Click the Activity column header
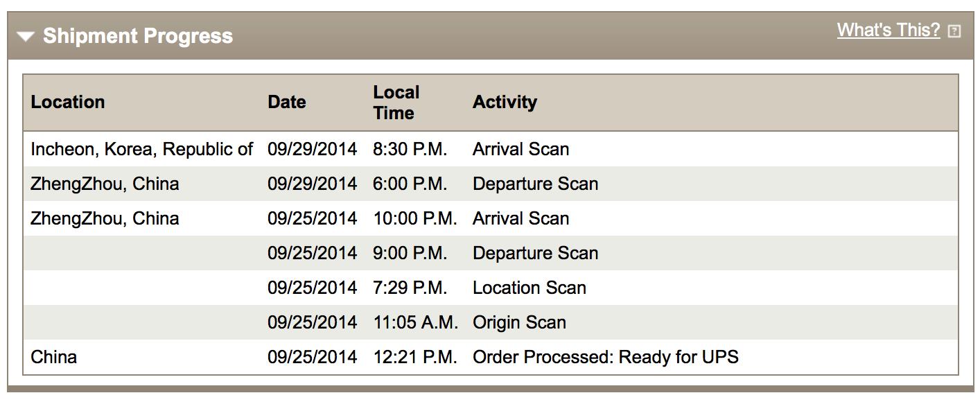 (x=505, y=102)
